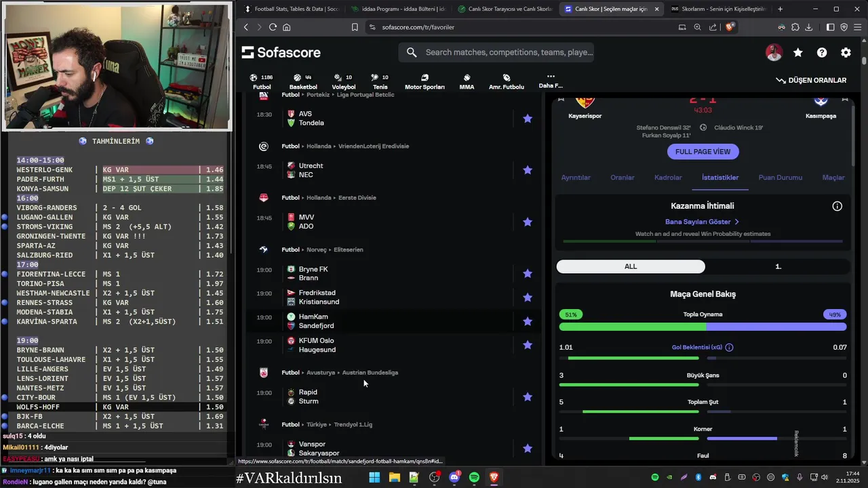
Task: Open a new browser tab
Action: (x=780, y=9)
